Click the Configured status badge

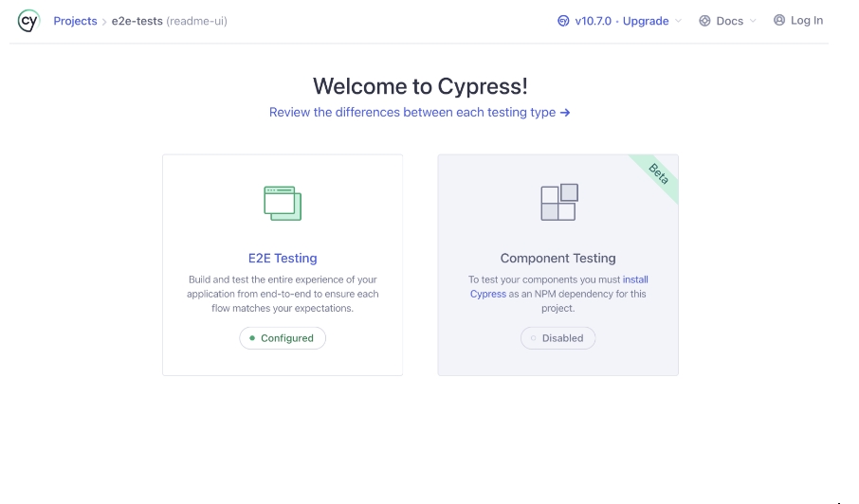coord(283,338)
